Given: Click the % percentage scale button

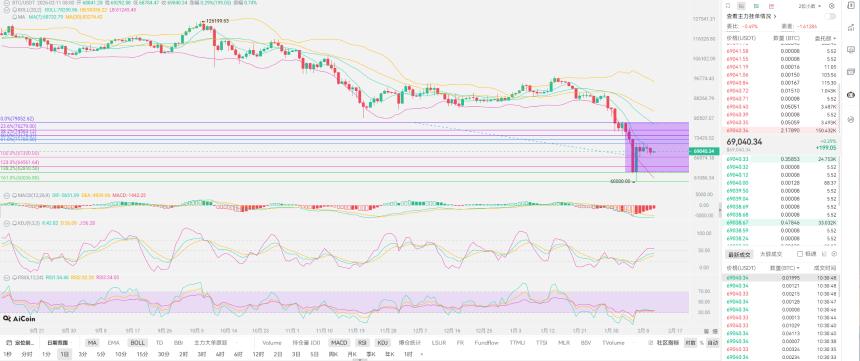Looking at the screenshot, I should tap(701, 343).
